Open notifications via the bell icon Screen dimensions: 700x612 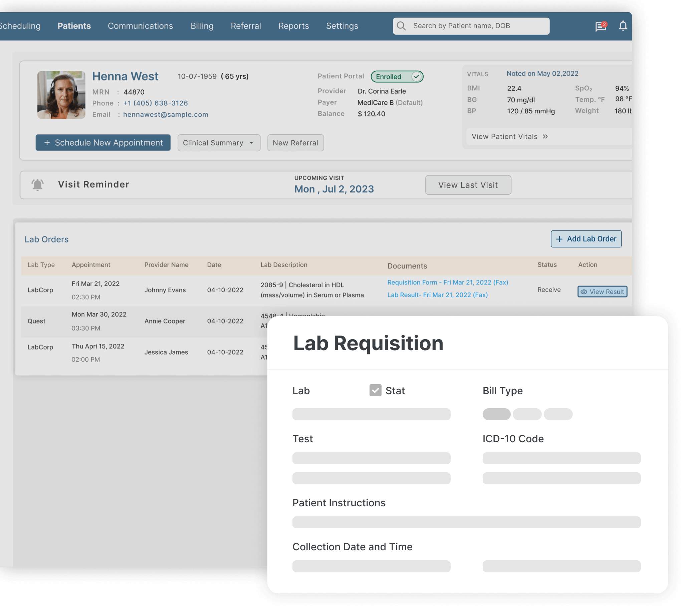click(x=623, y=26)
